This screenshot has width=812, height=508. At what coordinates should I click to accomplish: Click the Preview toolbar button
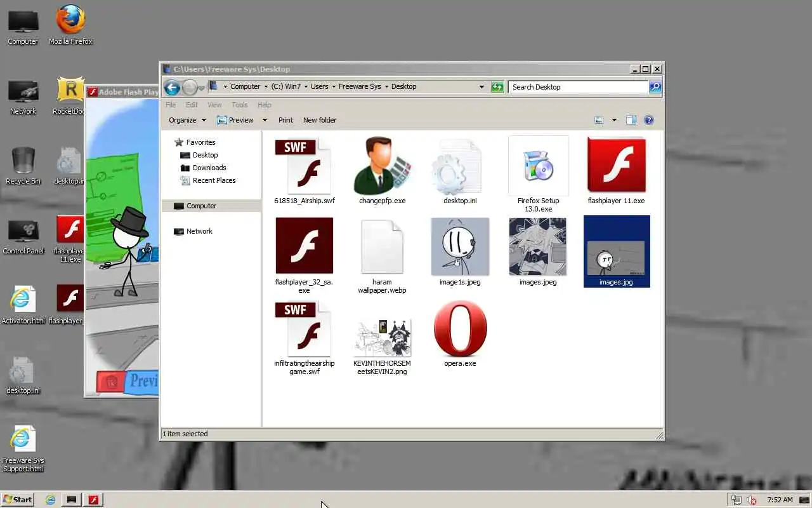[235, 120]
